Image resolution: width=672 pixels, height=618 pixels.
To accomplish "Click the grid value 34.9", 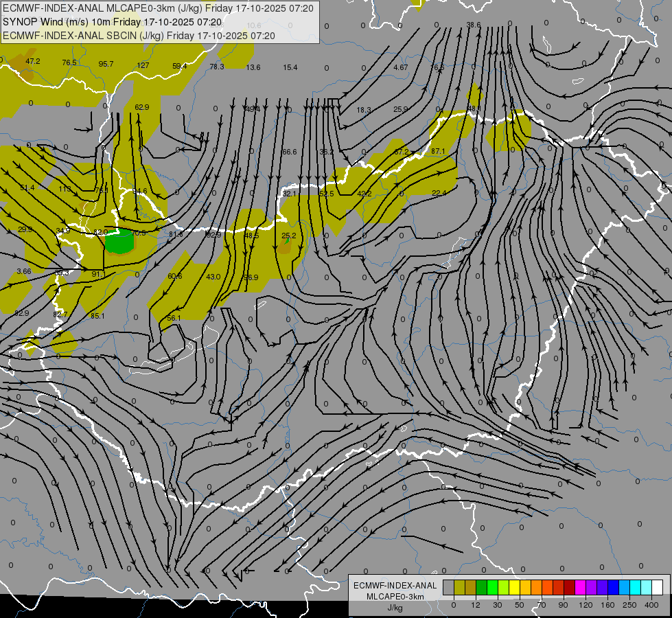I will pyautogui.click(x=63, y=231).
